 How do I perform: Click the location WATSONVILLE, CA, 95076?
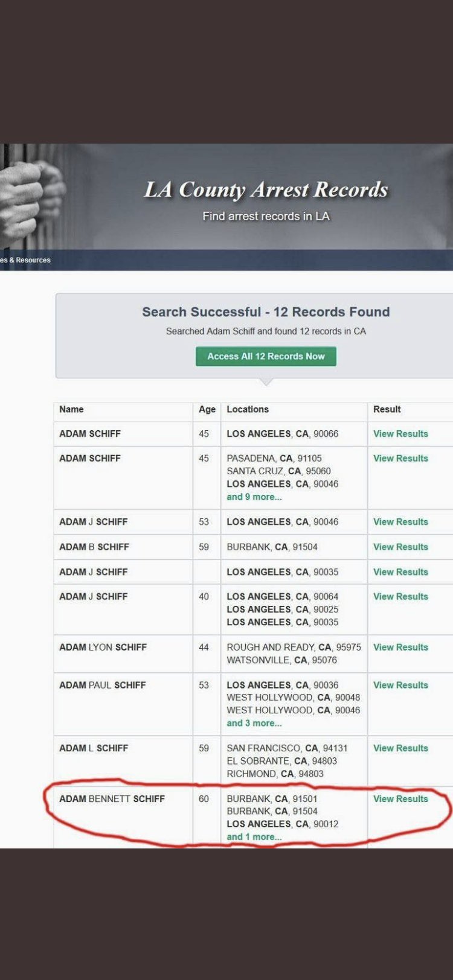[283, 660]
